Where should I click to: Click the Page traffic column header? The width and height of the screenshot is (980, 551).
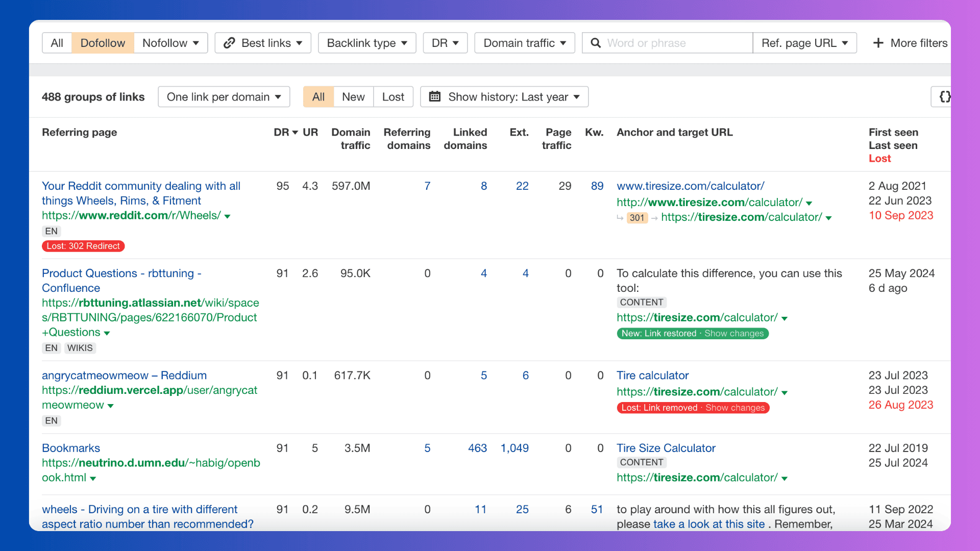click(556, 139)
